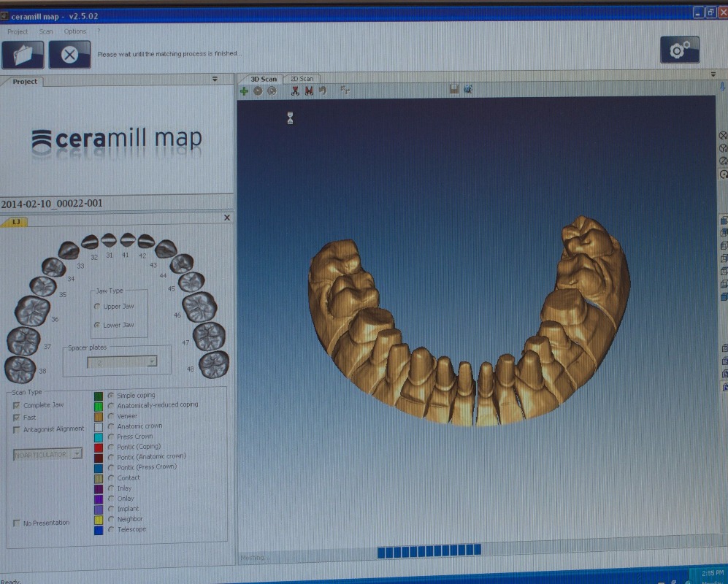
Task: Click the save disk icon in scan toolbar
Action: point(454,90)
